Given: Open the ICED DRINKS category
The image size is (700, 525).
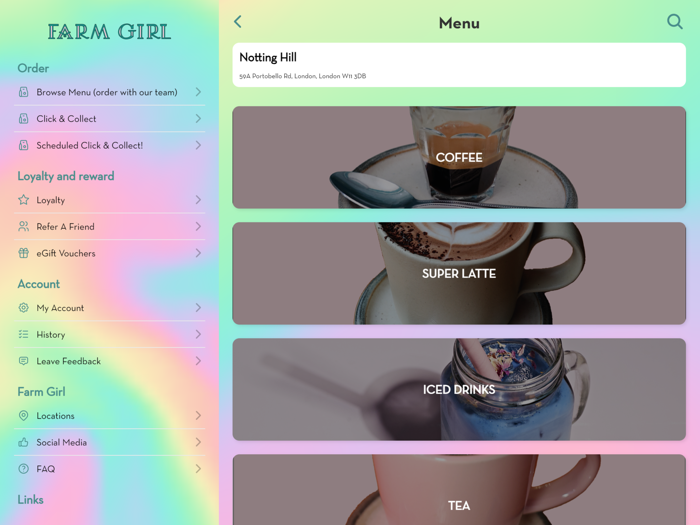Looking at the screenshot, I should click(x=459, y=389).
